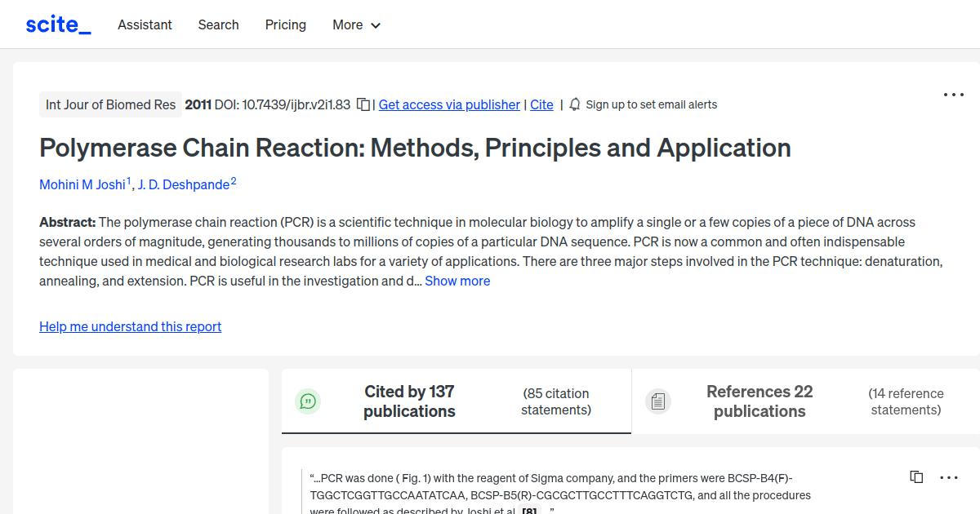Switch to the Cited by 137 publications tab
The height and width of the screenshot is (514, 980).
pos(409,401)
